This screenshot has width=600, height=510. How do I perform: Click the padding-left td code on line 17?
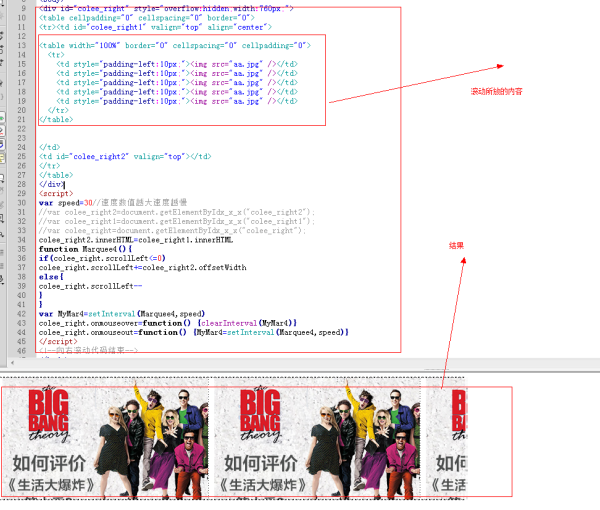177,82
